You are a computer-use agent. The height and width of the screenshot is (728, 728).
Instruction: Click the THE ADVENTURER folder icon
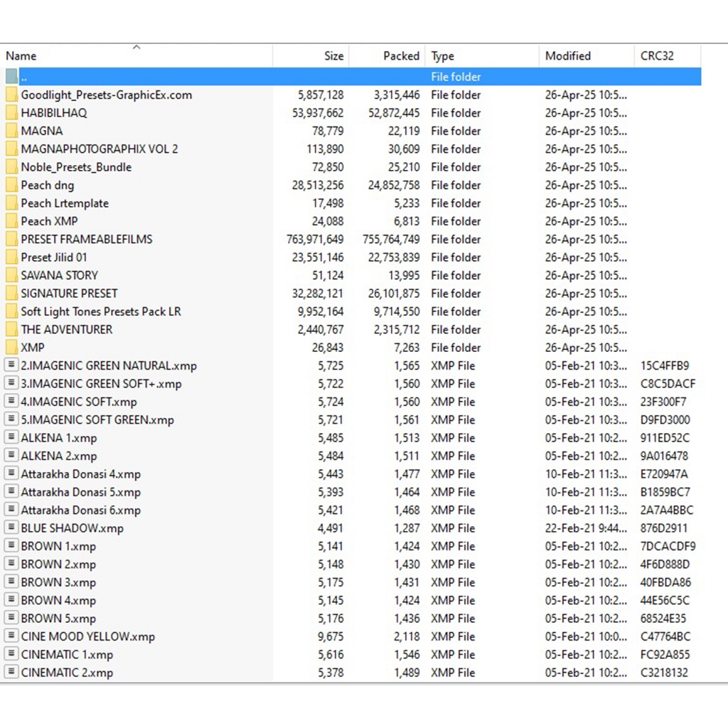11,330
